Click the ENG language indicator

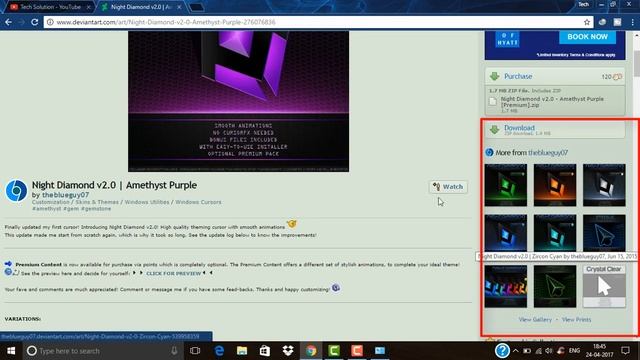[574, 351]
